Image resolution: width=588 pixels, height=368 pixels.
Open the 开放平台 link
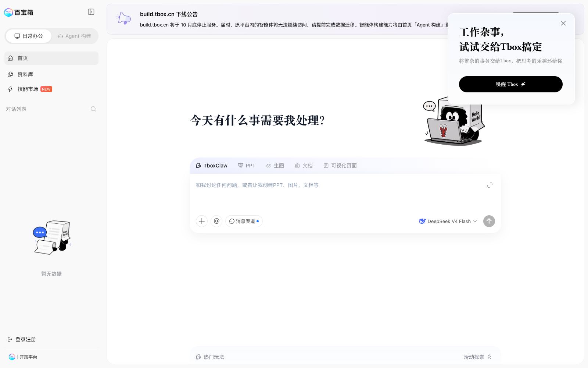23,357
